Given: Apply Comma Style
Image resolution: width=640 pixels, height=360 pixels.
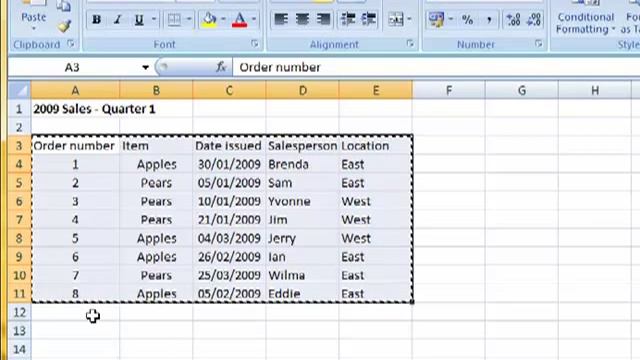Looking at the screenshot, I should click(x=489, y=19).
